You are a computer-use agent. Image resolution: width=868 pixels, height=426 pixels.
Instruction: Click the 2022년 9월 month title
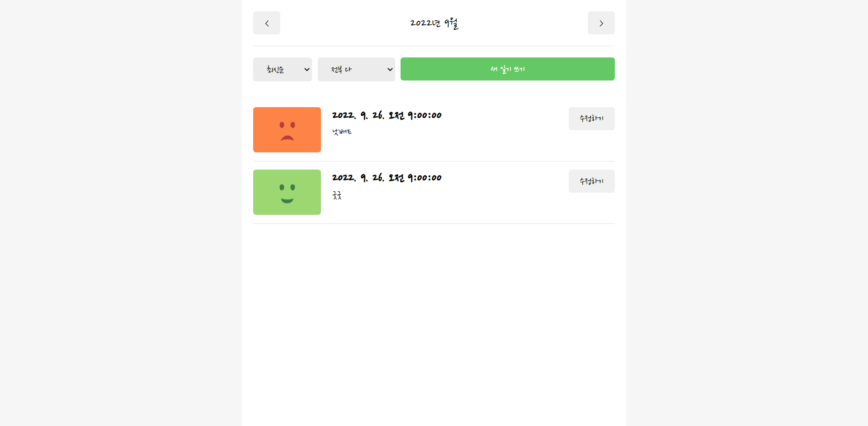[x=434, y=23]
